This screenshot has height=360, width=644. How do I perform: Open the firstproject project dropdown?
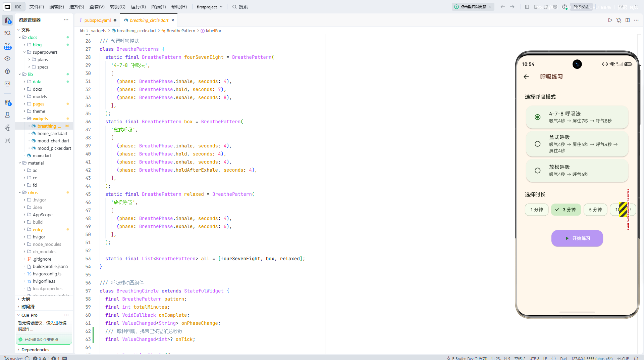click(x=210, y=7)
